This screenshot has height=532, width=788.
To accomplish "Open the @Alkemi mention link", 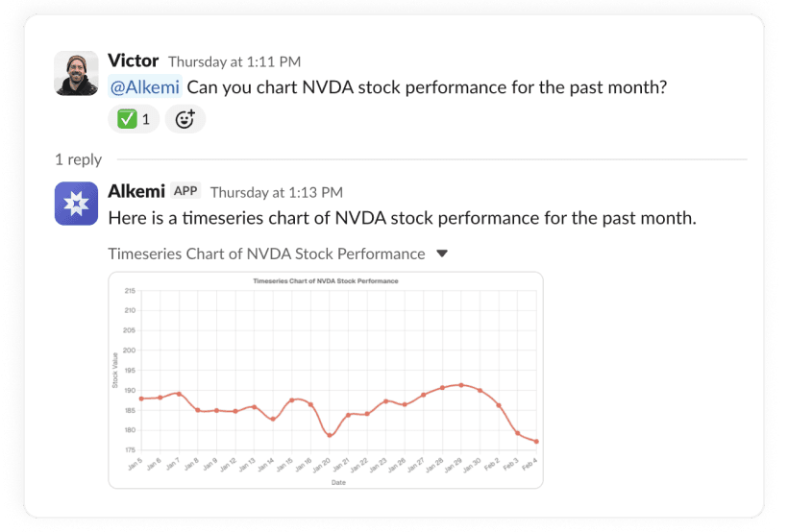I will (144, 88).
